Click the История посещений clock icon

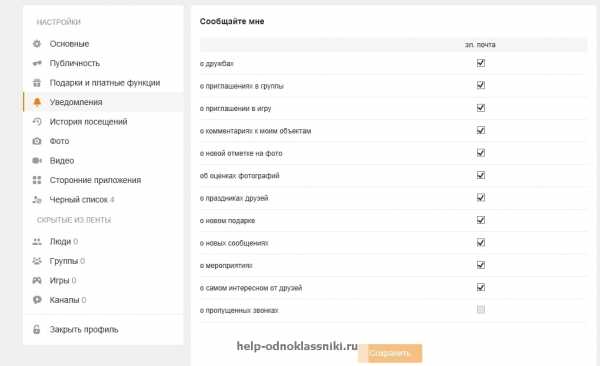click(x=37, y=122)
